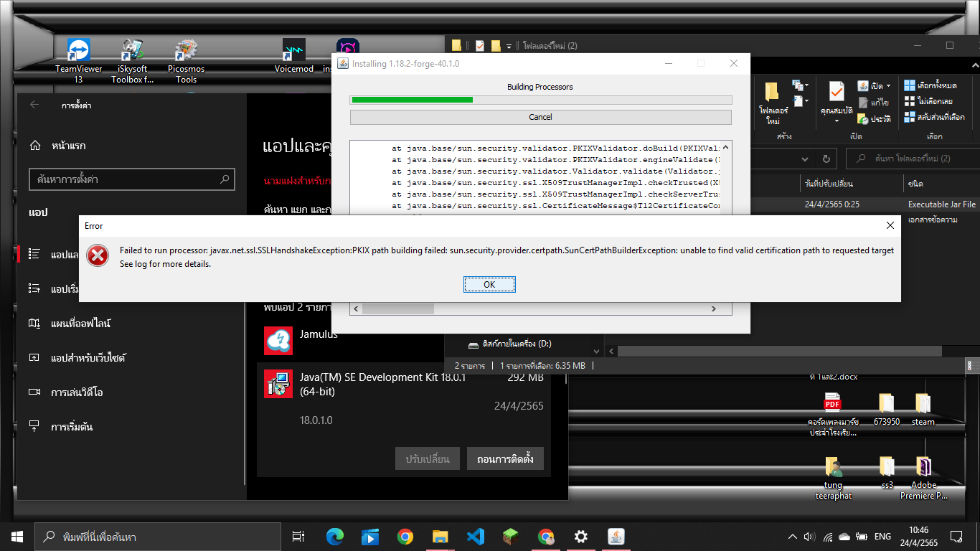This screenshot has width=980, height=551.
Task: Expand New item dropdown in ribbon
Action: pos(800,86)
